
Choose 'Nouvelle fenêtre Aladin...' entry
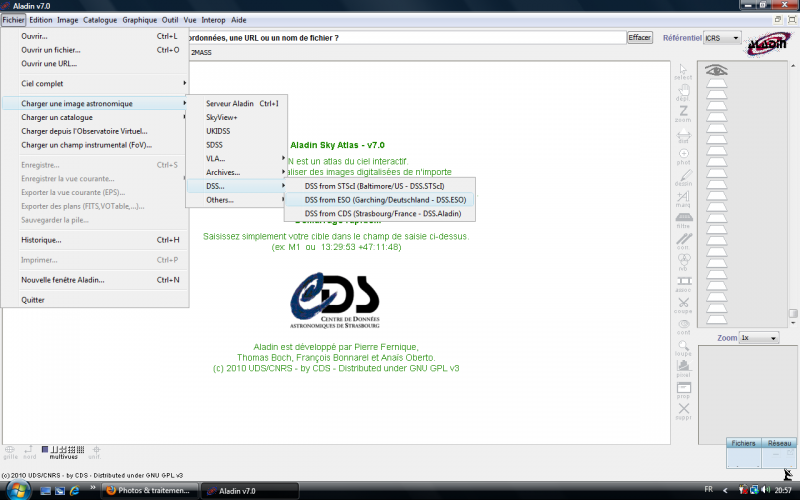95,280
